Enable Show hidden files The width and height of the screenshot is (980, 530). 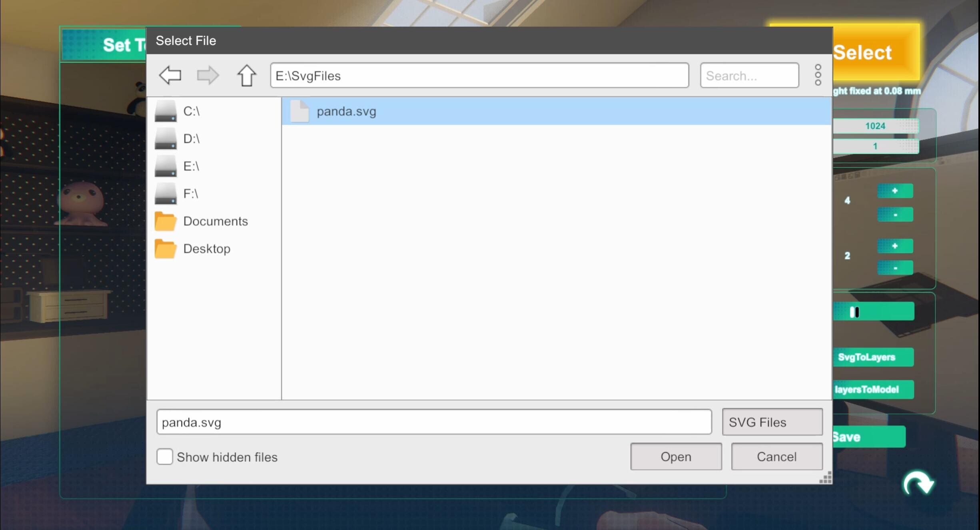pos(164,457)
